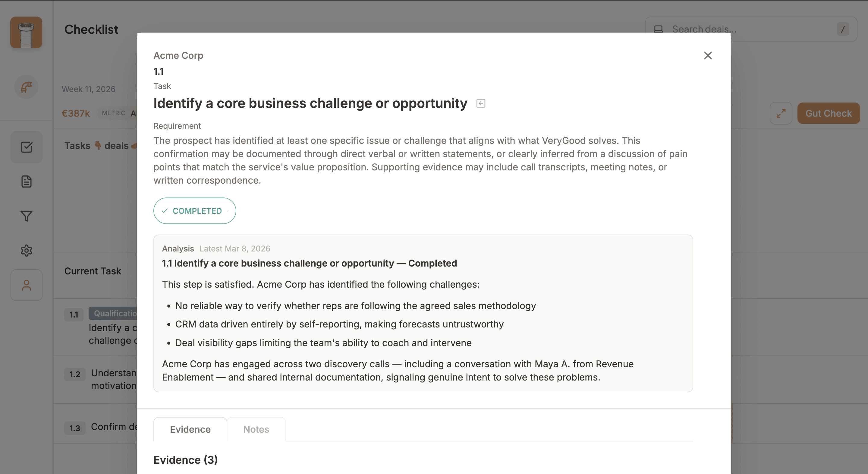868x474 pixels.
Task: Click the METRIC badge label
Action: (x=113, y=113)
